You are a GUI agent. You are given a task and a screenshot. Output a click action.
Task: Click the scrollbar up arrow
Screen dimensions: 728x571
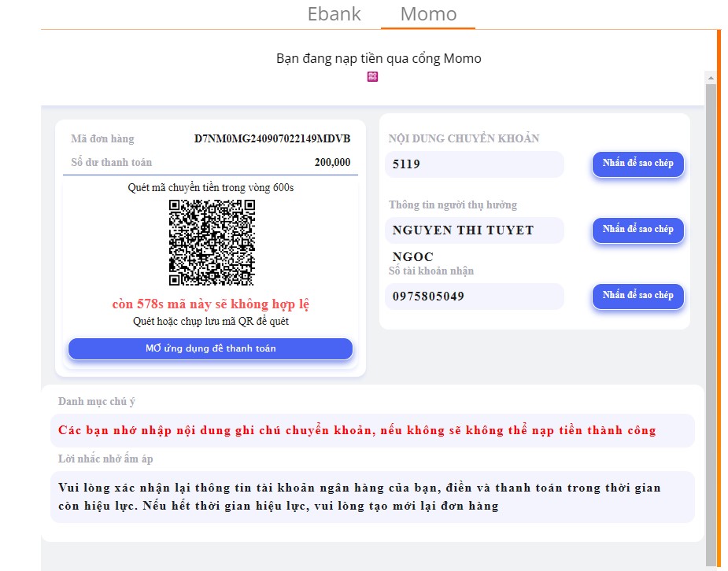click(x=711, y=79)
